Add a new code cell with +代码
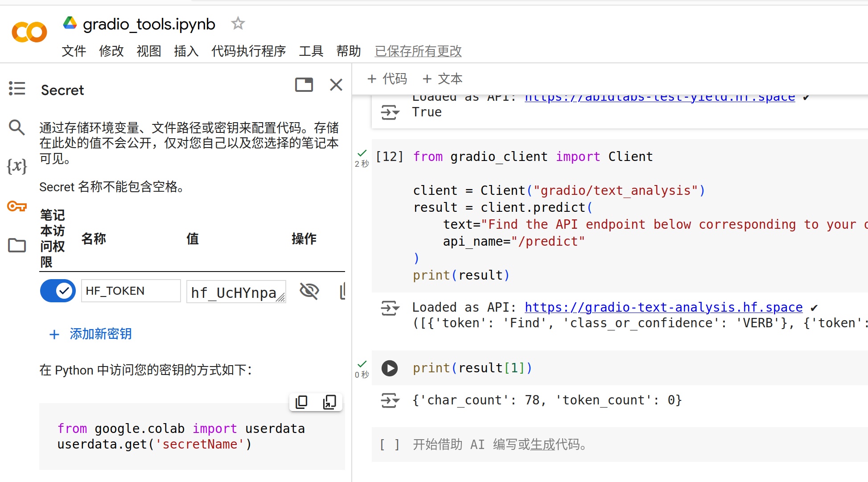868x482 pixels. point(387,78)
